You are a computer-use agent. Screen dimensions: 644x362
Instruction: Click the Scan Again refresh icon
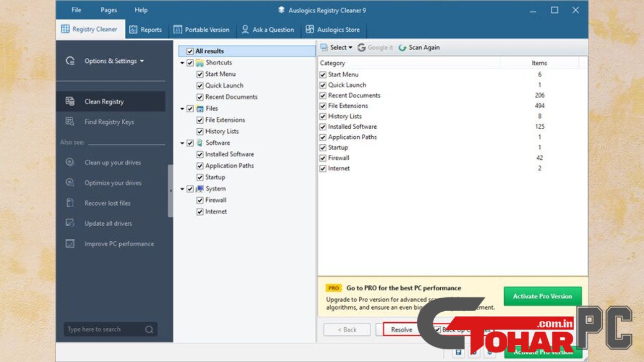coord(403,47)
